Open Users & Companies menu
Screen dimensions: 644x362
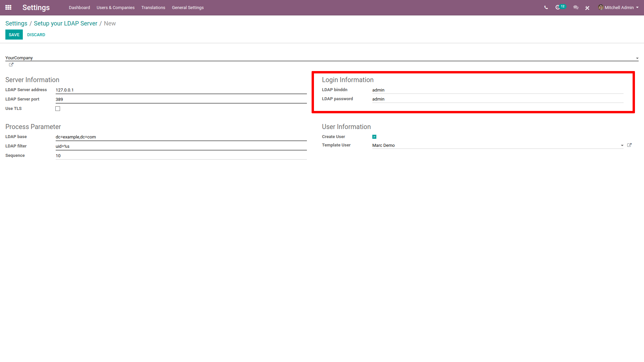pos(115,7)
